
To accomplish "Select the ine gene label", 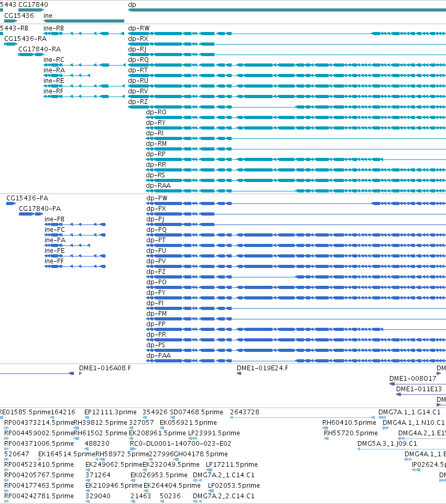I will (48, 15).
